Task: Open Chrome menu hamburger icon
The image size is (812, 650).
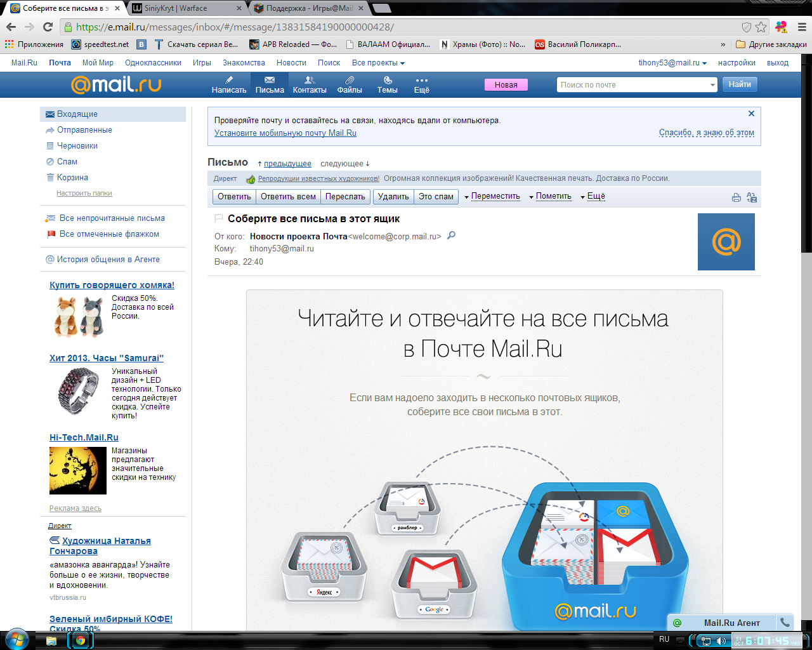Action: 801,27
